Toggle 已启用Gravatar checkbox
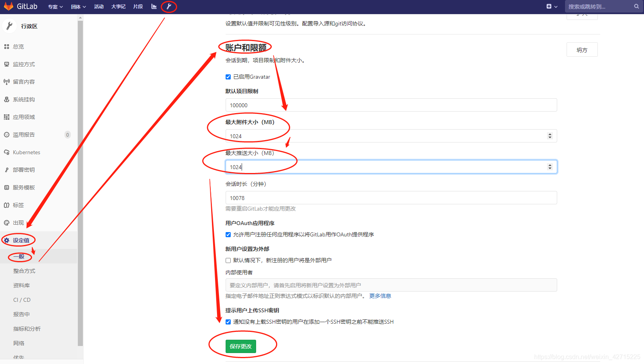 click(x=228, y=77)
